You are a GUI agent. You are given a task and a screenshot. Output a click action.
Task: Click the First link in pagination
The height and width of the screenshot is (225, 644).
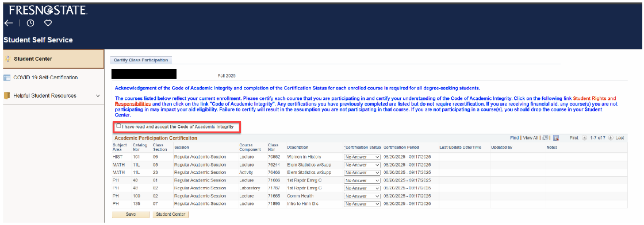(x=574, y=138)
